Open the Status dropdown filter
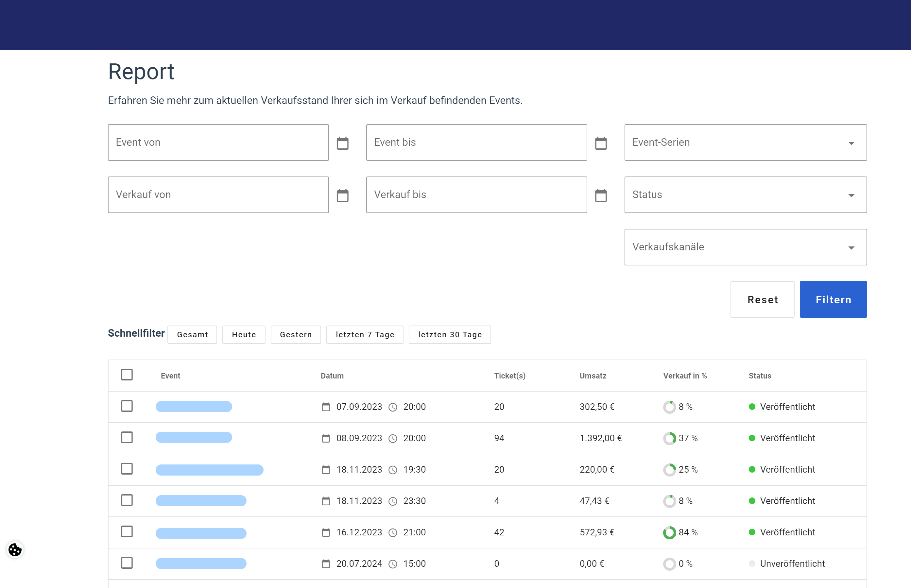This screenshot has width=911, height=588. pyautogui.click(x=745, y=195)
